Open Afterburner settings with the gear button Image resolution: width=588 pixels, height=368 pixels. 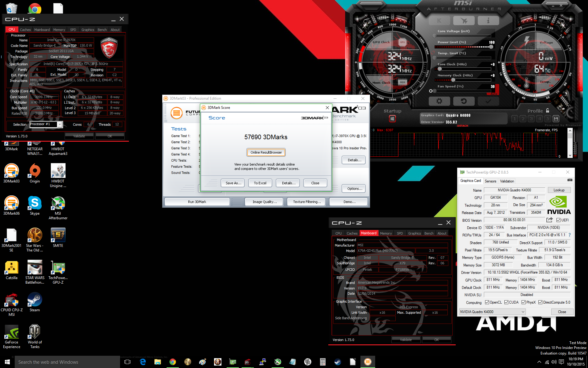439,101
